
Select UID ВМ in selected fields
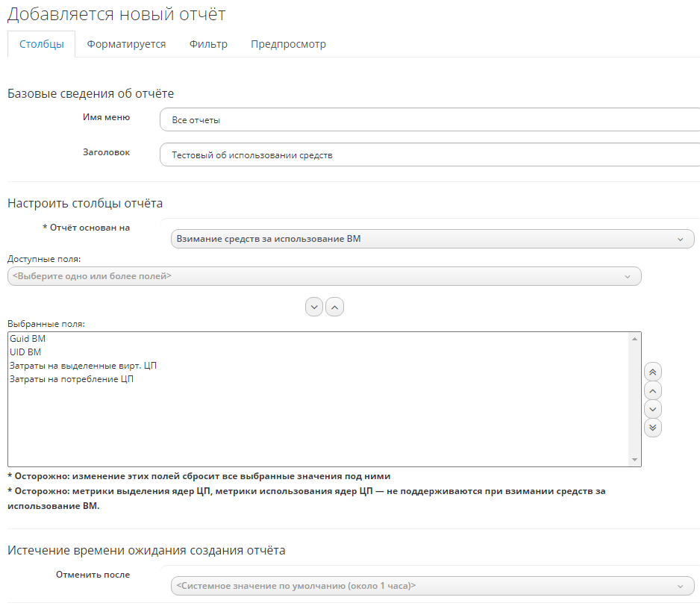click(x=25, y=352)
